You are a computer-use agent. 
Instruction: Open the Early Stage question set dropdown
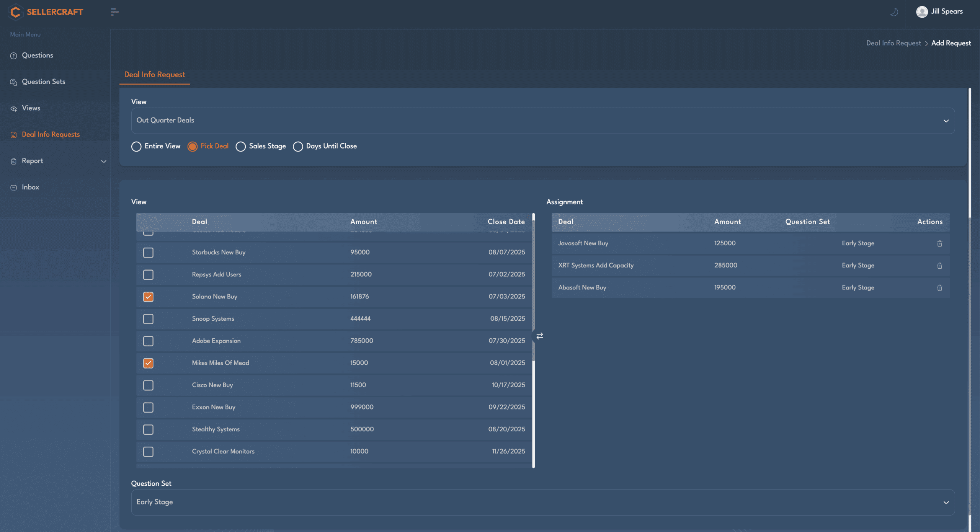(542, 502)
